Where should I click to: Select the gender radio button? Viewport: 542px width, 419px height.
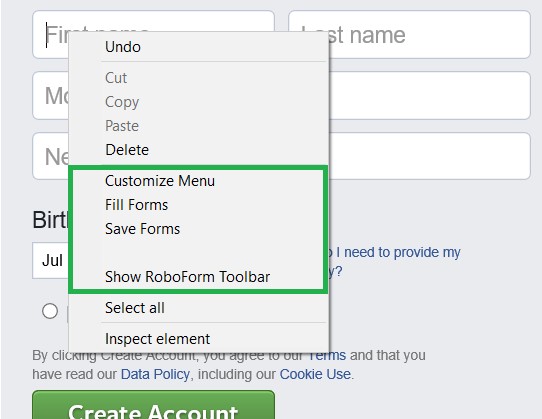point(50,311)
